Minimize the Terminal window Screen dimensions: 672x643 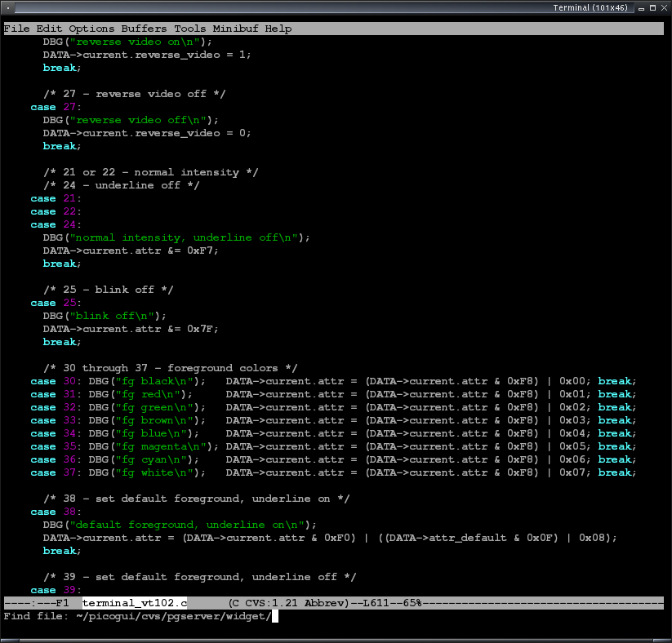click(x=641, y=8)
